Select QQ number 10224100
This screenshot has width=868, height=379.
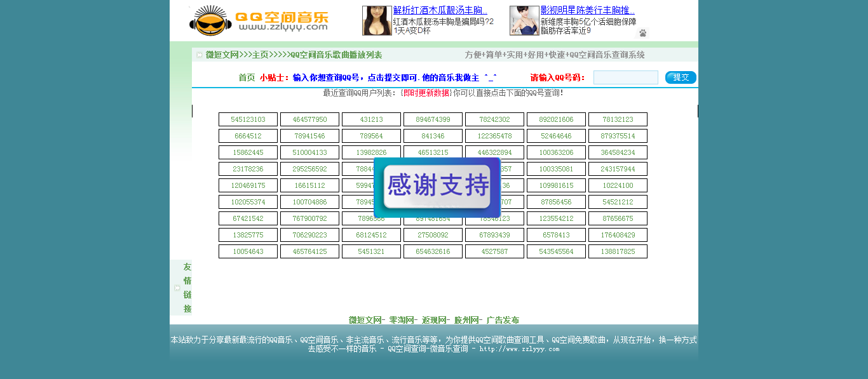(618, 185)
